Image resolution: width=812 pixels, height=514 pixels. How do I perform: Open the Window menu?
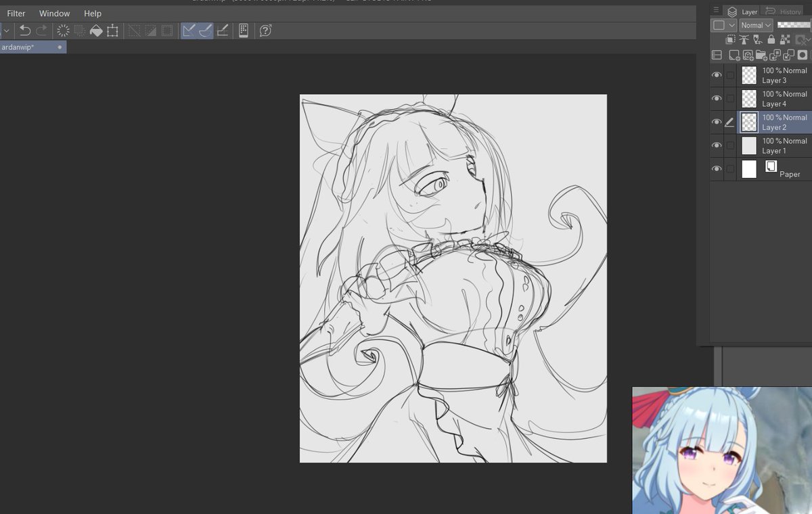54,14
